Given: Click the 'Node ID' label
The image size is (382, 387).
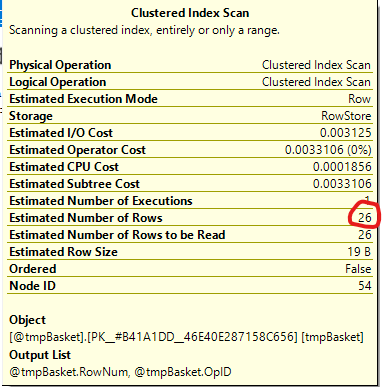Looking at the screenshot, I should (x=32, y=286).
